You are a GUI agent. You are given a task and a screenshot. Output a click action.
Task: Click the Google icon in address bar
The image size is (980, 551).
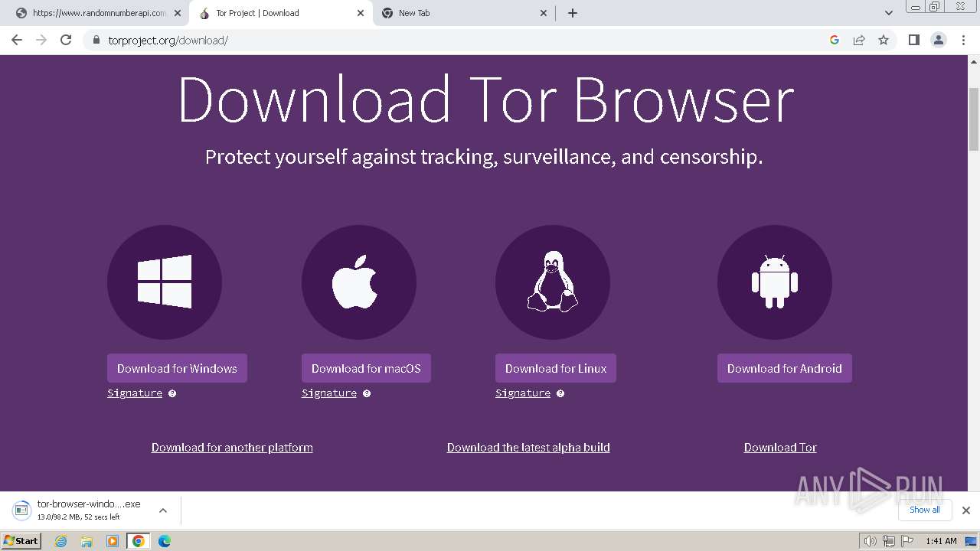pos(835,40)
